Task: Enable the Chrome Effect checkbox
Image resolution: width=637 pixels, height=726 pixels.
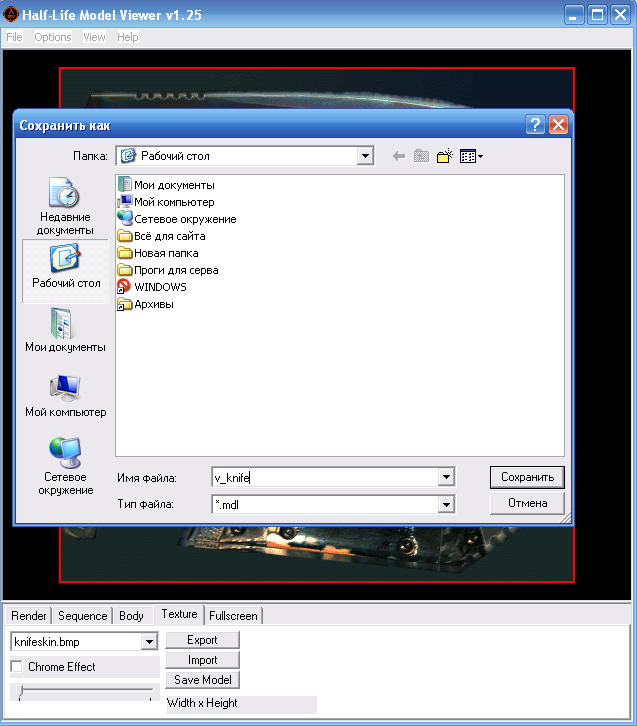Action: pos(17,667)
